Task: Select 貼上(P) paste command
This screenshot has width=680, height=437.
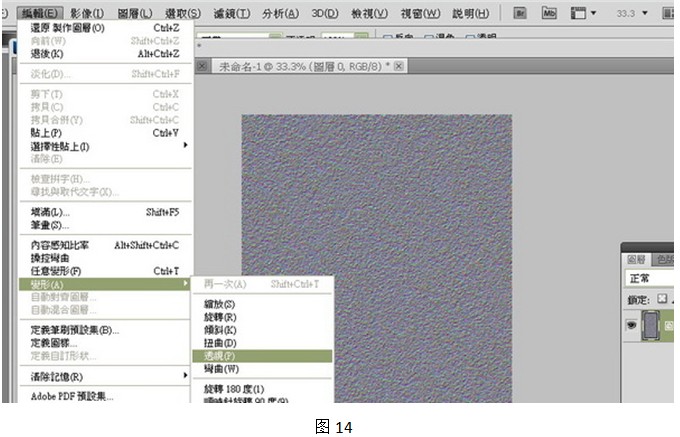Action: (x=105, y=133)
